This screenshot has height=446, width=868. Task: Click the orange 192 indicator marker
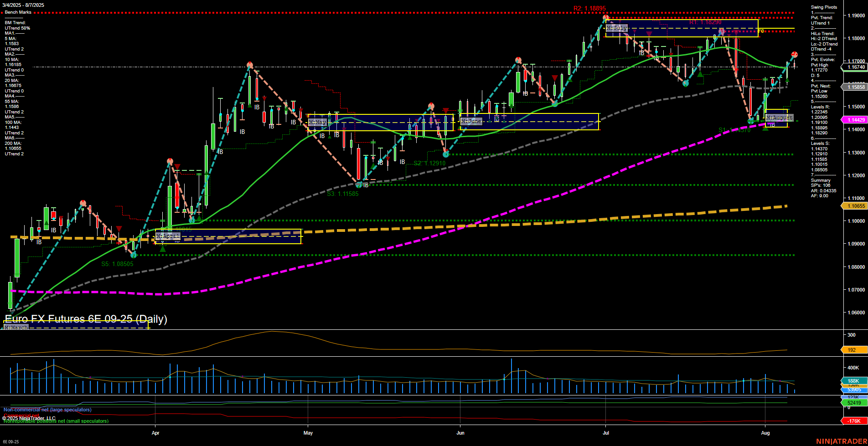click(x=853, y=350)
